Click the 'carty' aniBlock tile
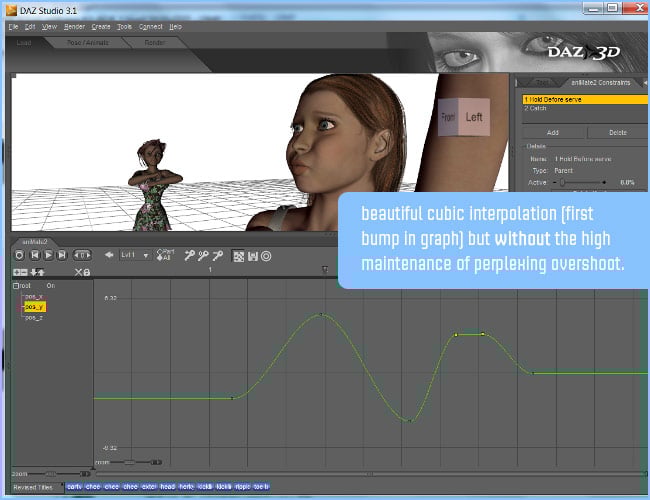This screenshot has width=650, height=500. 74,487
